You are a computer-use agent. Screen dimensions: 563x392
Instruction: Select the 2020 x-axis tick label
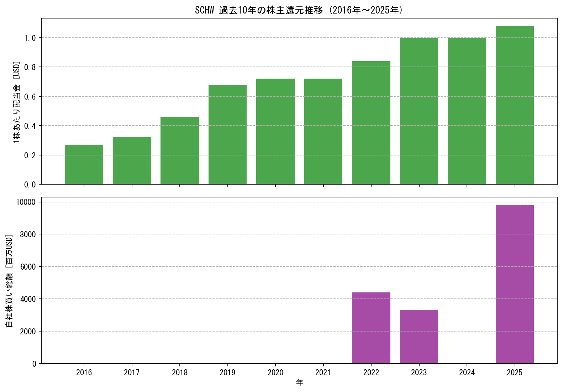(275, 372)
